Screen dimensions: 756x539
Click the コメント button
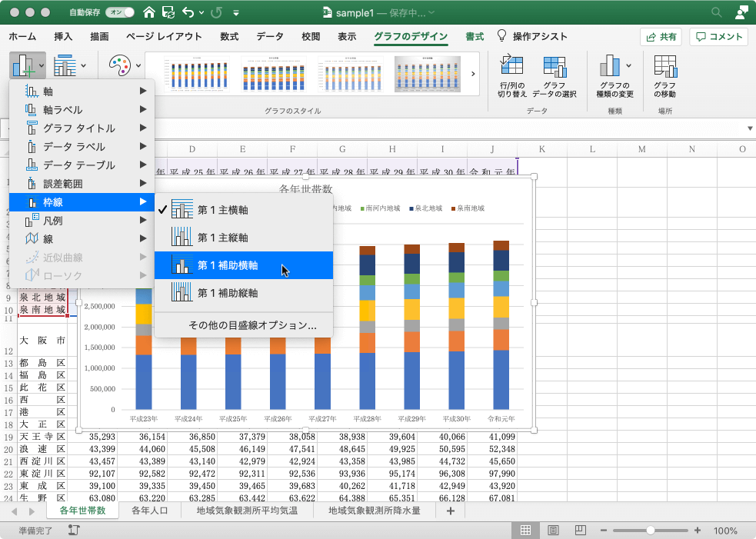tap(719, 37)
